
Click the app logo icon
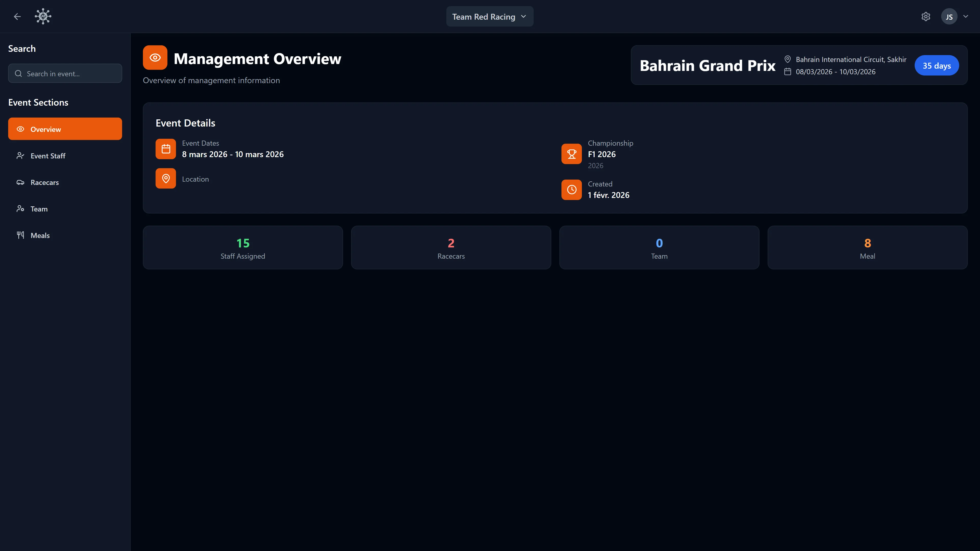pyautogui.click(x=43, y=16)
